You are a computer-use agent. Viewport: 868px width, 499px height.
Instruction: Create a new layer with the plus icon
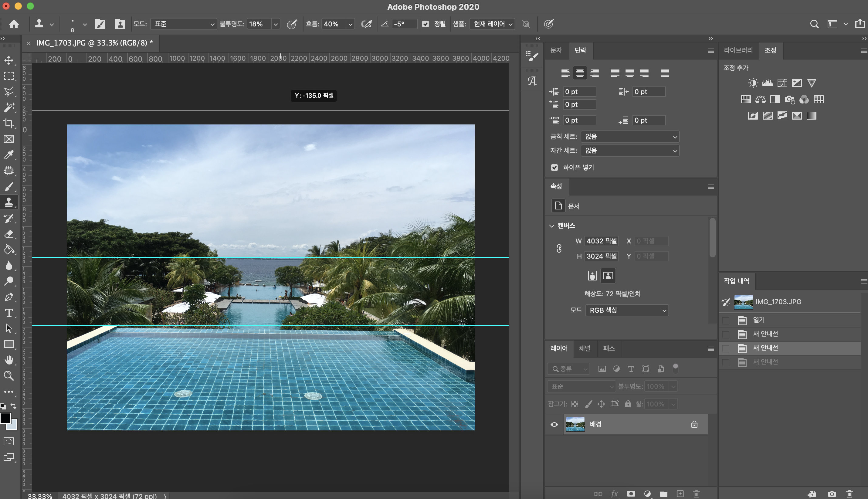tap(680, 494)
